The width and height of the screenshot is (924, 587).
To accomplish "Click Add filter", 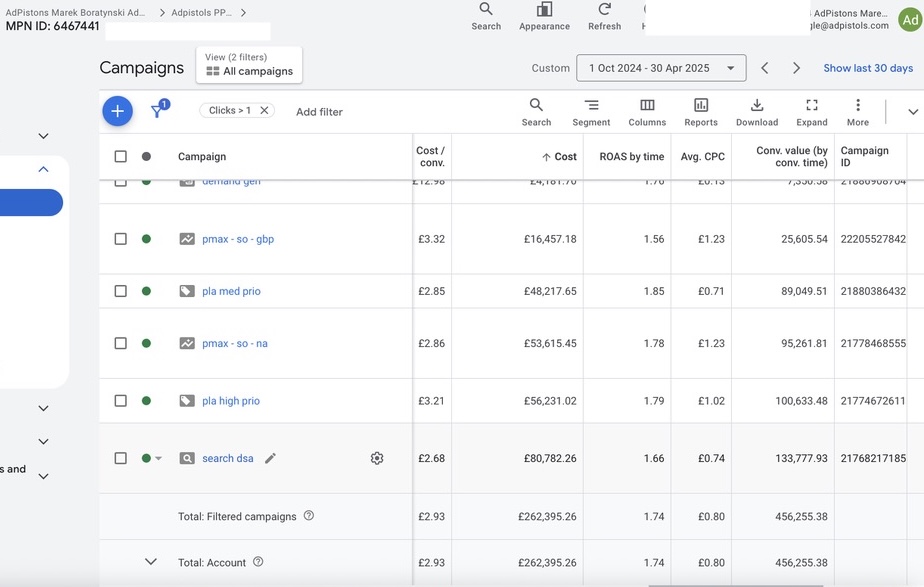I will [319, 111].
